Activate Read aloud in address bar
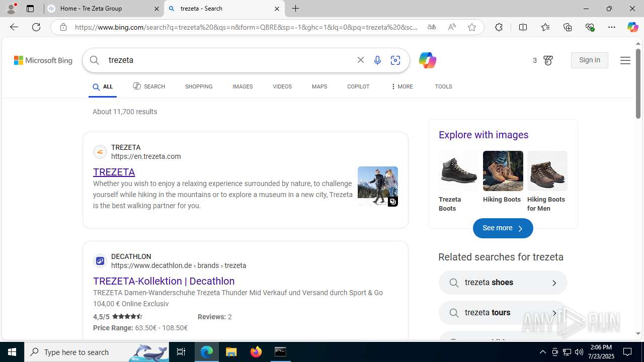The height and width of the screenshot is (362, 644). coord(452,27)
